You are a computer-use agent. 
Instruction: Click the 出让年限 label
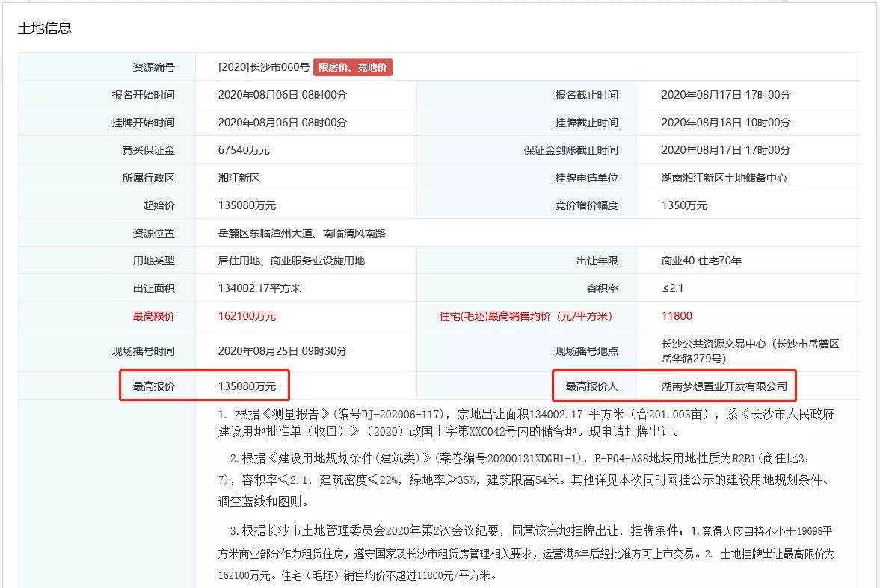coord(597,261)
